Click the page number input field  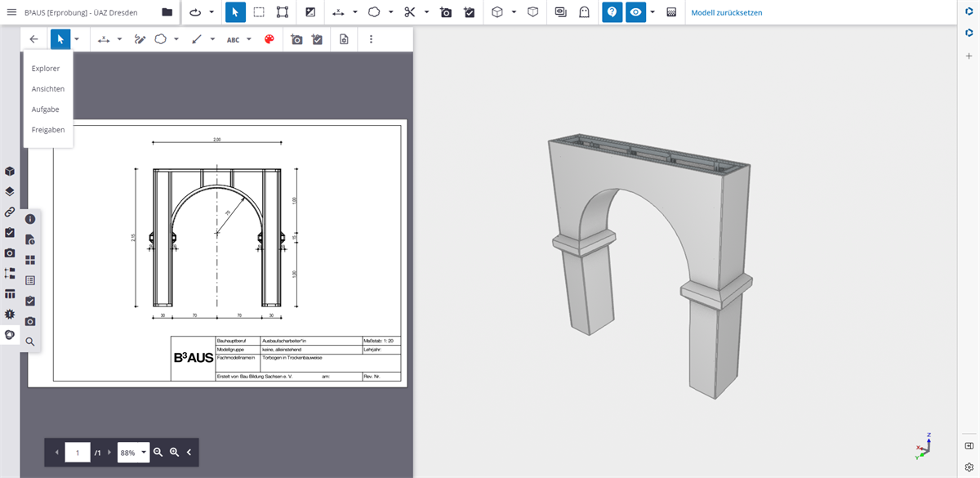point(78,452)
